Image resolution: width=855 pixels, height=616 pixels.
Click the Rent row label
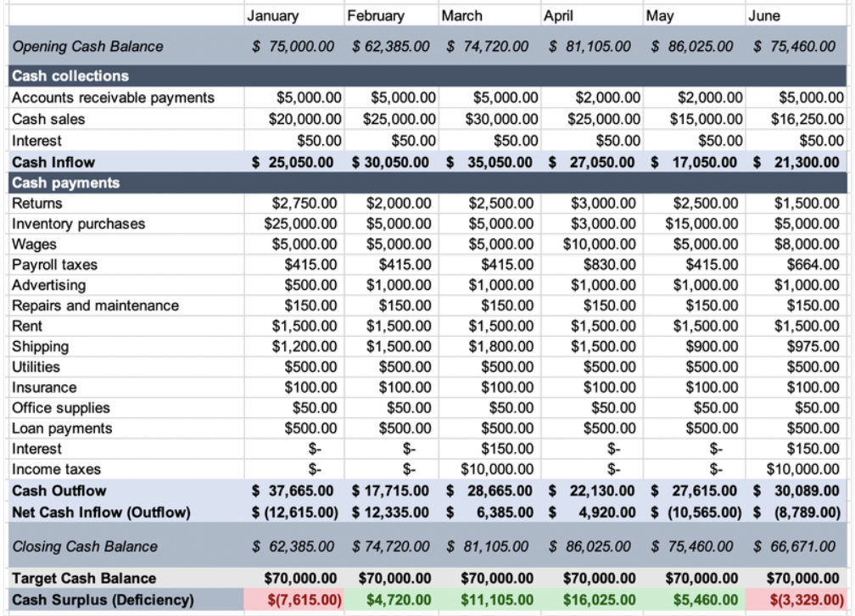click(x=27, y=327)
